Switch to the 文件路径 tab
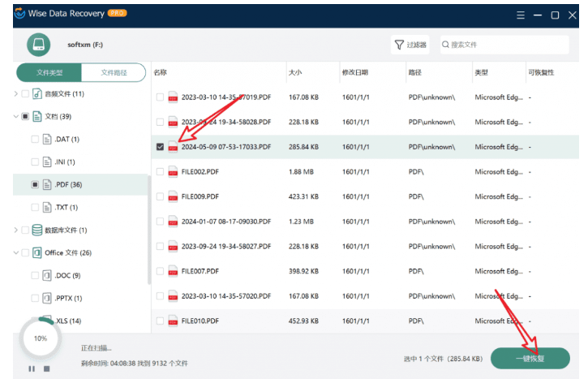588x379 pixels. pyautogui.click(x=114, y=73)
